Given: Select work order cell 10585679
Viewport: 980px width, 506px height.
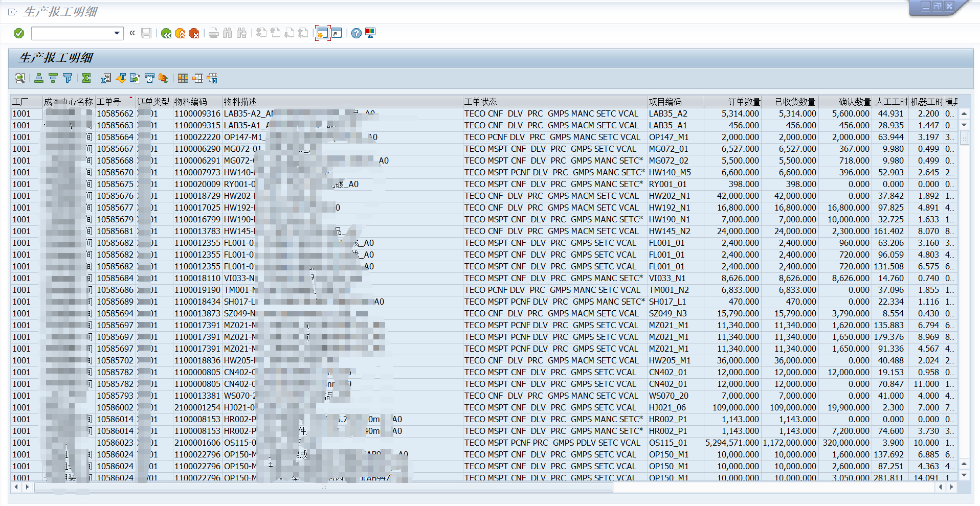Looking at the screenshot, I should click(x=115, y=219).
